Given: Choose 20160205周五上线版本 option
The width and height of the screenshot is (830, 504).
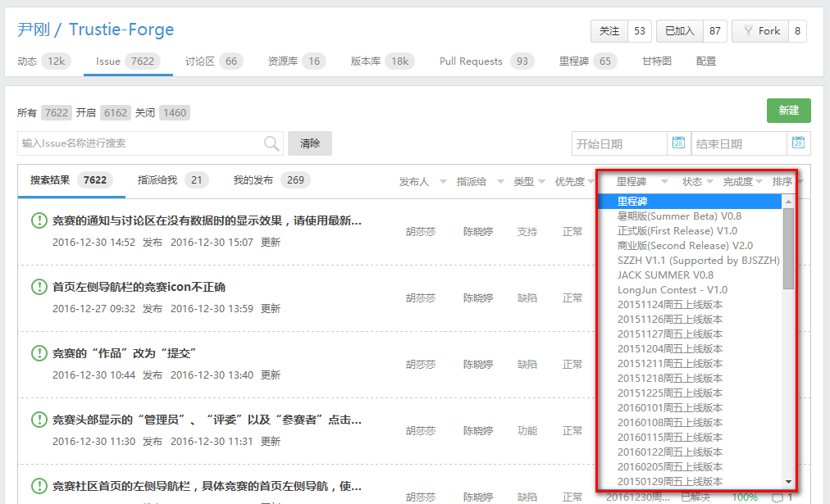Looking at the screenshot, I should [x=690, y=467].
